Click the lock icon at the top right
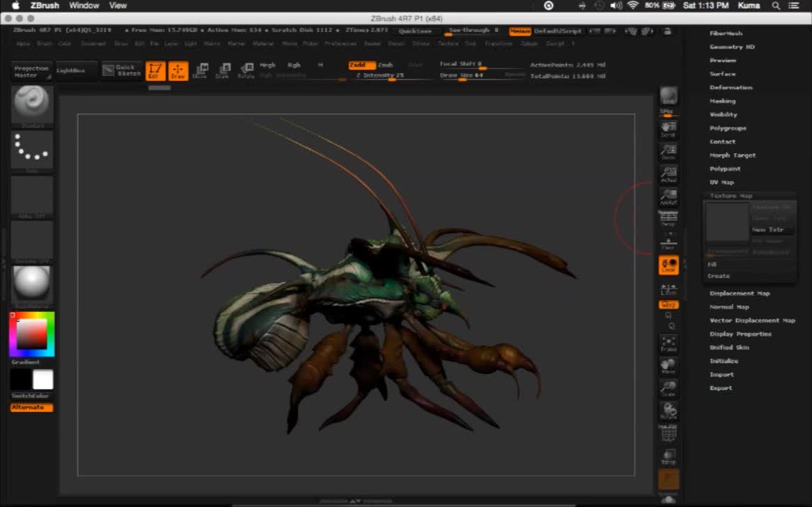The image size is (812, 507). point(668,31)
